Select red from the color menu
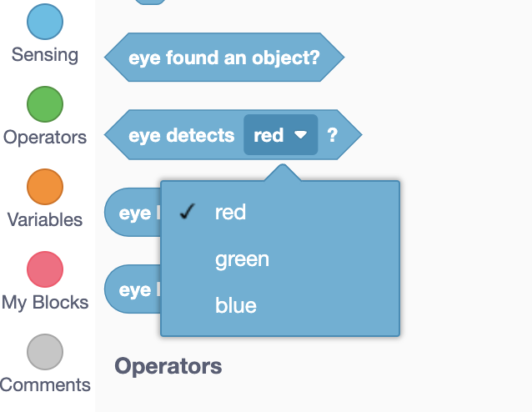This screenshot has height=412, width=532. click(230, 212)
